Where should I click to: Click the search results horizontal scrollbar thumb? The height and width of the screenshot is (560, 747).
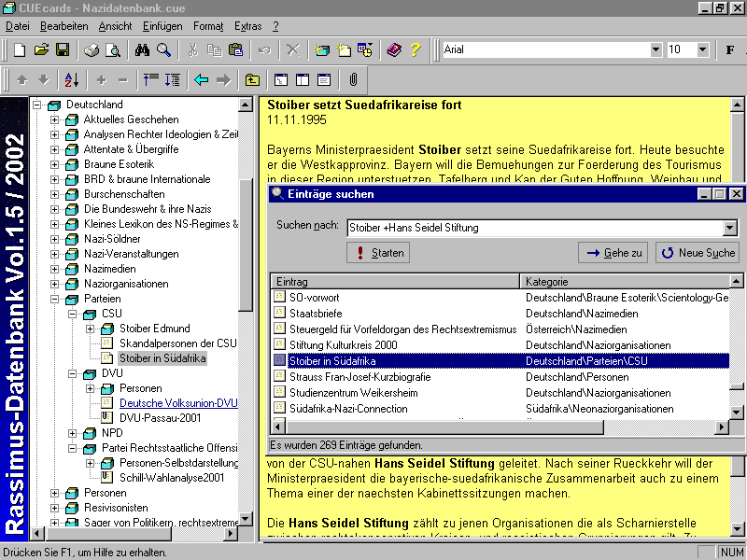coord(444,427)
